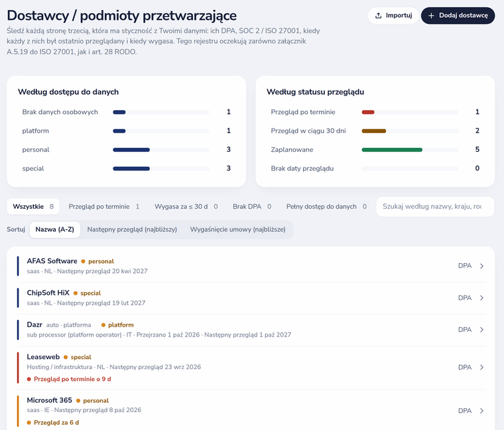Click the Przegląd za 6 d warning

click(52, 423)
